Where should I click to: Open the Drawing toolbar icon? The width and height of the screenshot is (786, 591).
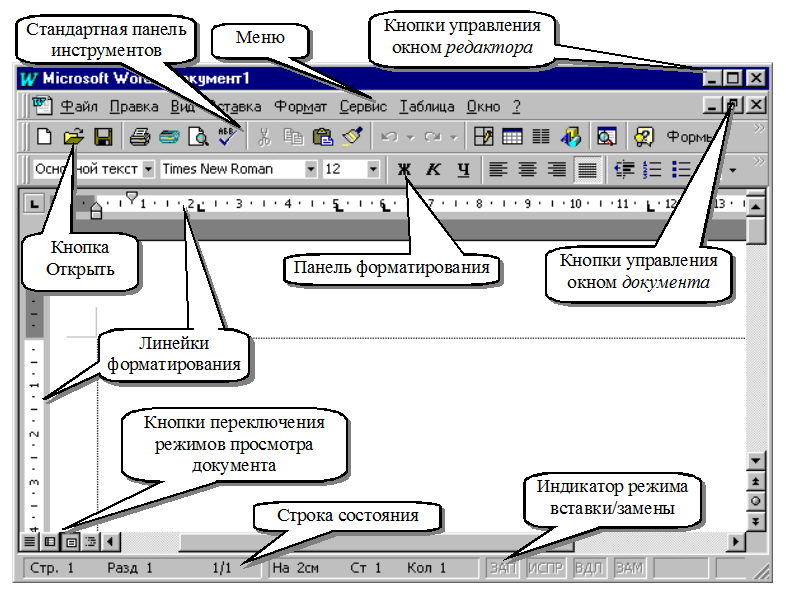[570, 136]
